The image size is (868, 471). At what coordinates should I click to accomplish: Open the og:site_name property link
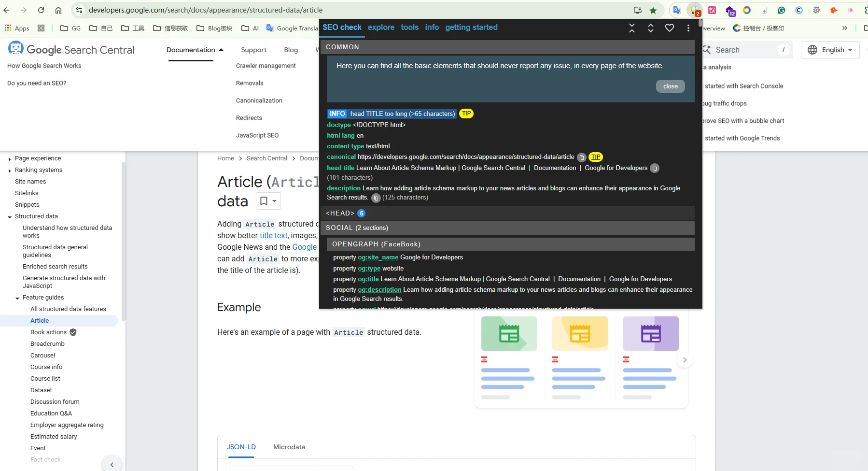click(378, 257)
